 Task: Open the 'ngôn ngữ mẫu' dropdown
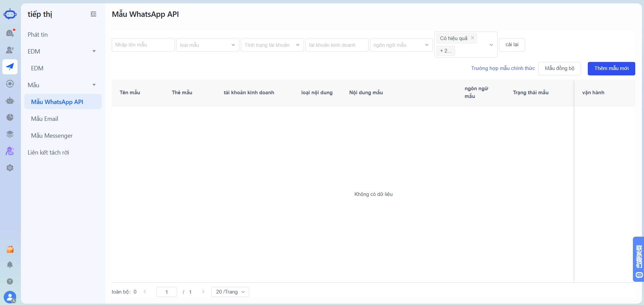[x=401, y=45]
